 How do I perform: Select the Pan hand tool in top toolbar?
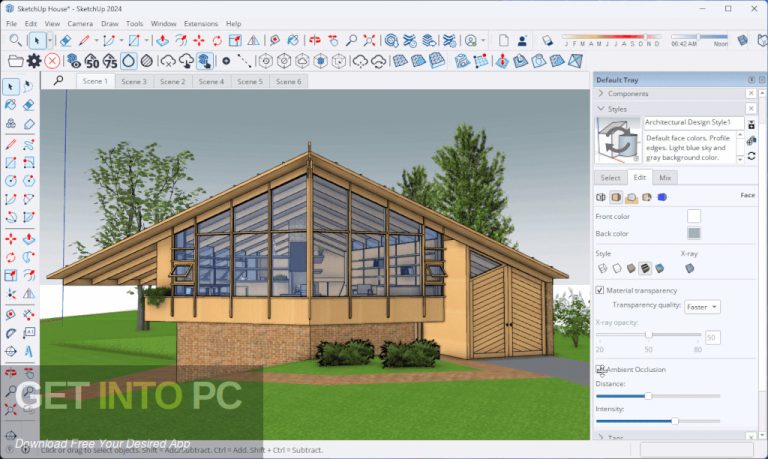coord(333,41)
